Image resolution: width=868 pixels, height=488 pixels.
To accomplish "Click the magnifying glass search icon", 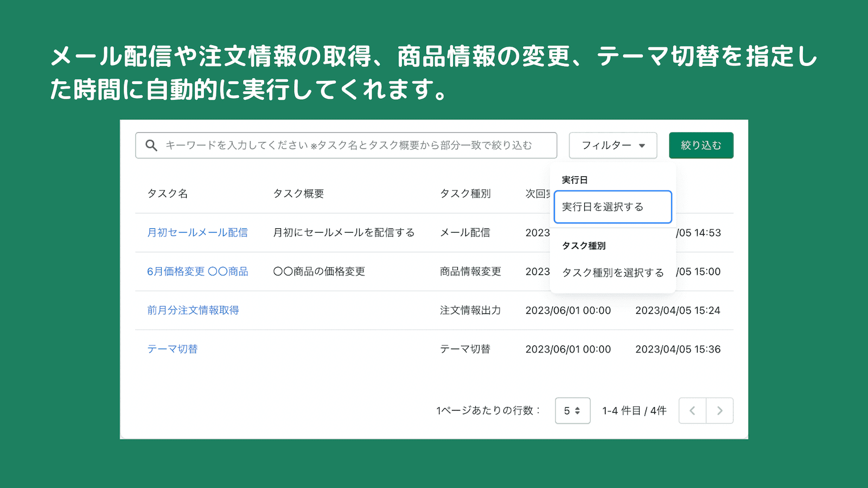I will coord(151,145).
